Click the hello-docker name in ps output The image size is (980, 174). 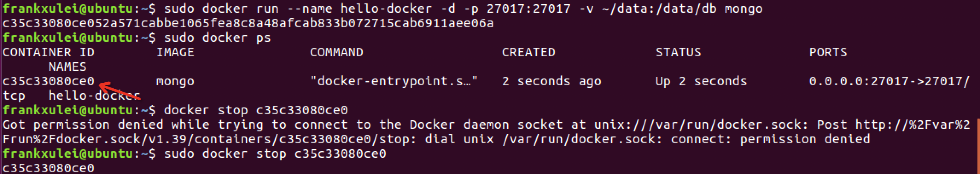tap(94, 96)
